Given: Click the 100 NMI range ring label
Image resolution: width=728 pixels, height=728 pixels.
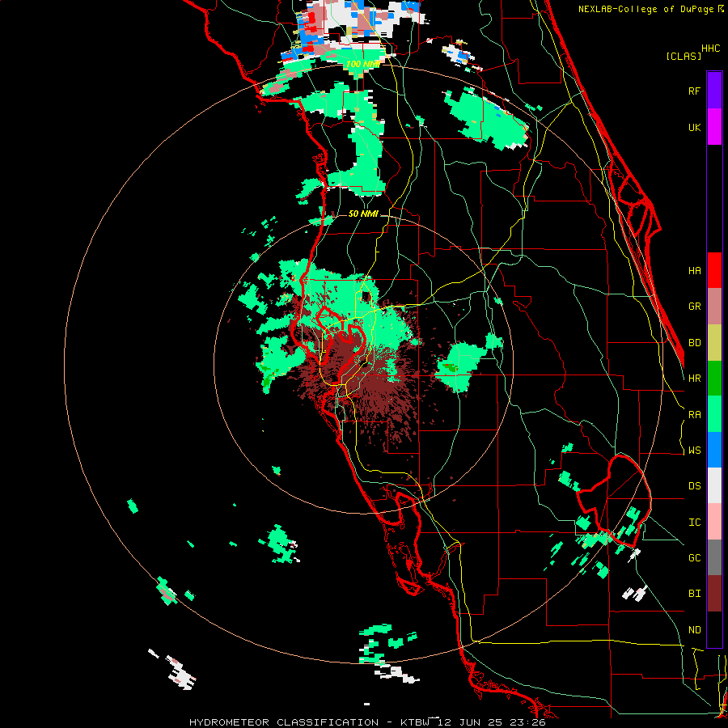Looking at the screenshot, I should coord(362,64).
